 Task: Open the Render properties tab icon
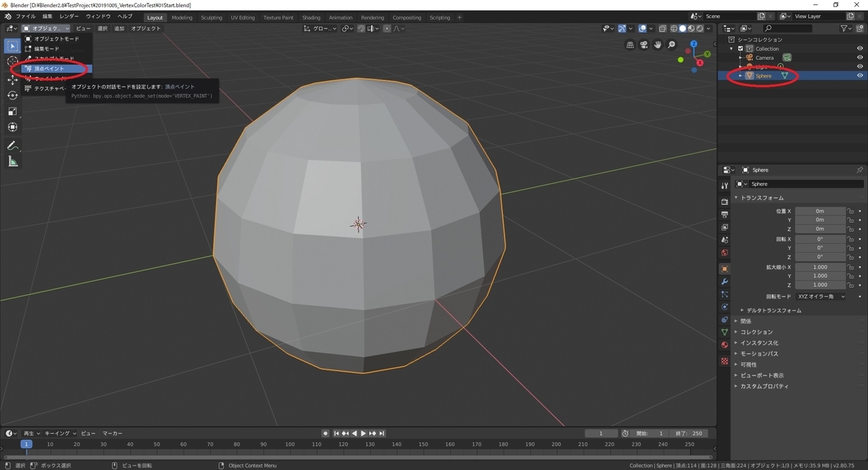(x=725, y=202)
